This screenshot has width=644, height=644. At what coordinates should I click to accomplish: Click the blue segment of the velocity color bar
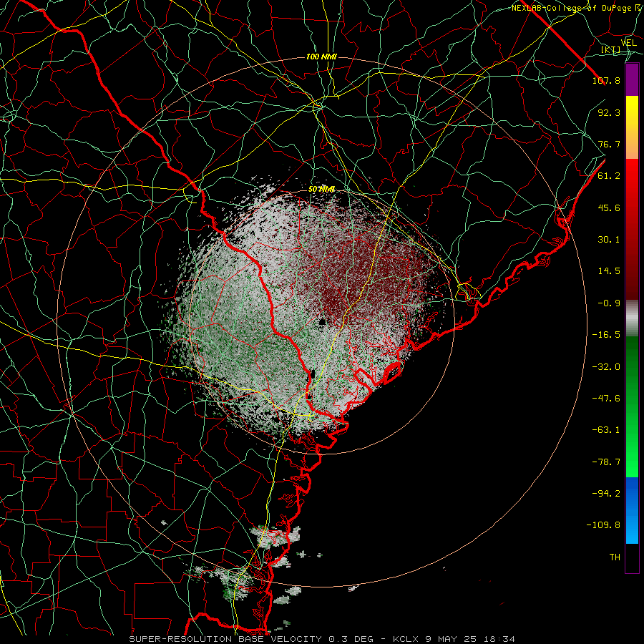[x=632, y=510]
